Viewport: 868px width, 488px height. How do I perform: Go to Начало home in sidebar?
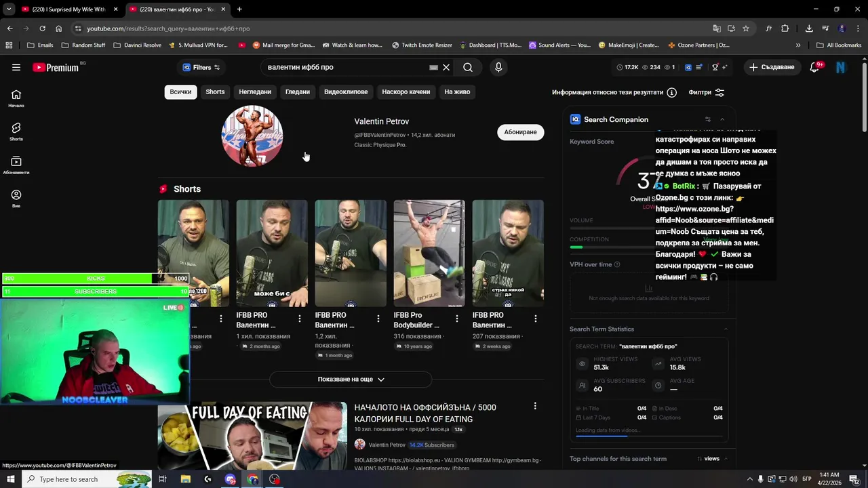(x=16, y=98)
